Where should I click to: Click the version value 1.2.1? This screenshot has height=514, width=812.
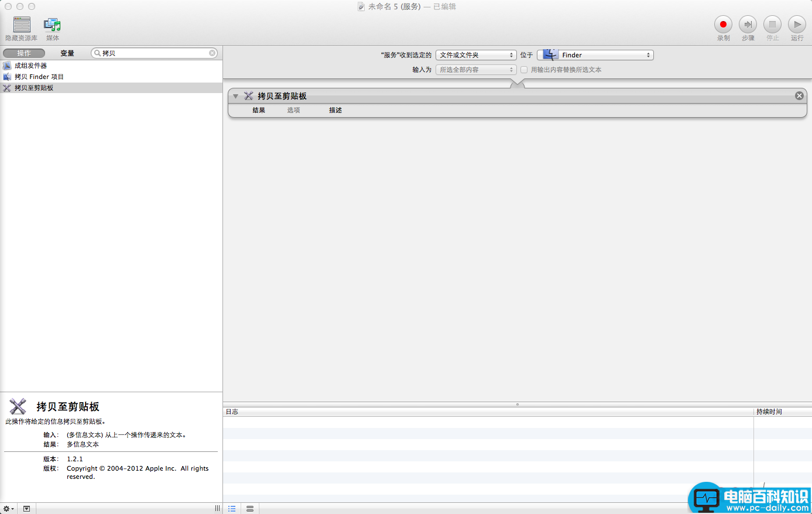point(75,459)
